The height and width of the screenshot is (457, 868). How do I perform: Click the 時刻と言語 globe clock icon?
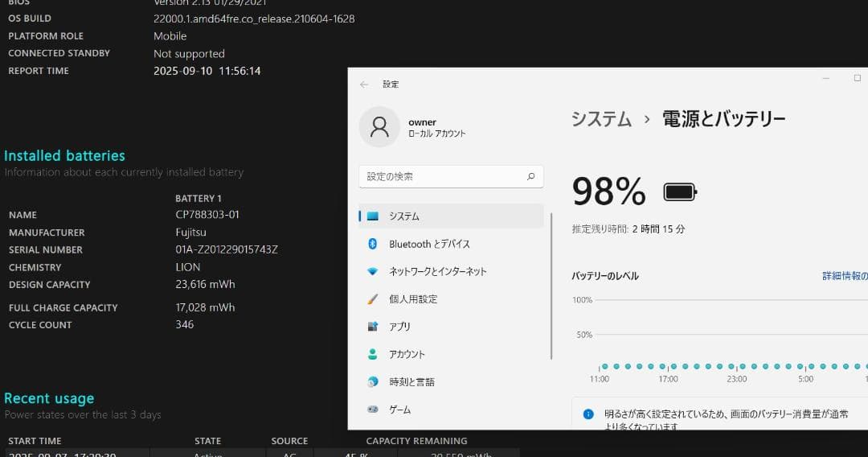pos(373,381)
